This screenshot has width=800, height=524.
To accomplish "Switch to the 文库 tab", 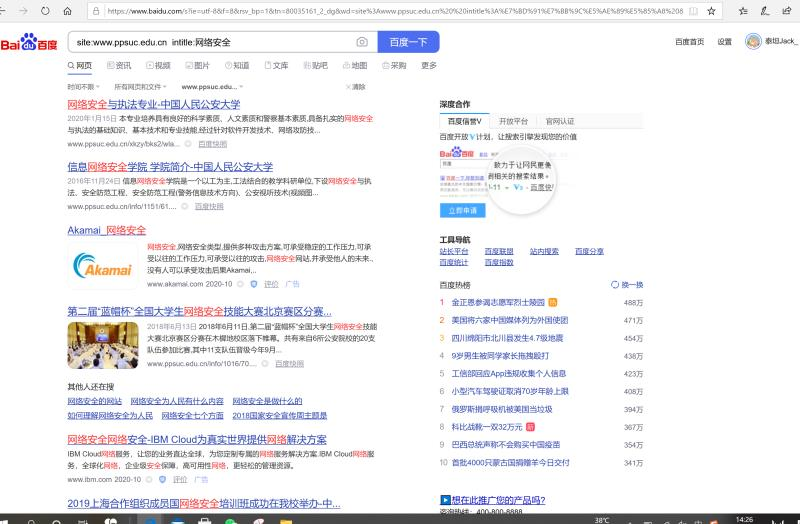I will (x=276, y=65).
